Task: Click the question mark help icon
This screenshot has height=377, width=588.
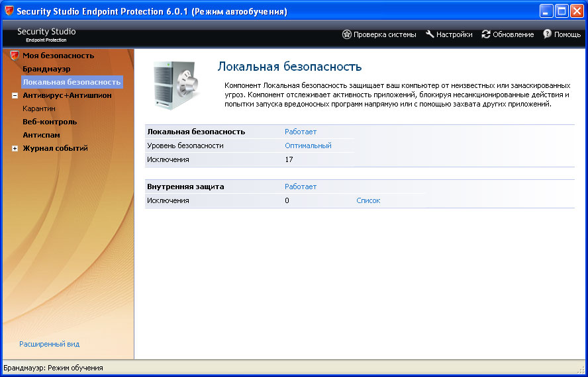Action: [x=547, y=34]
